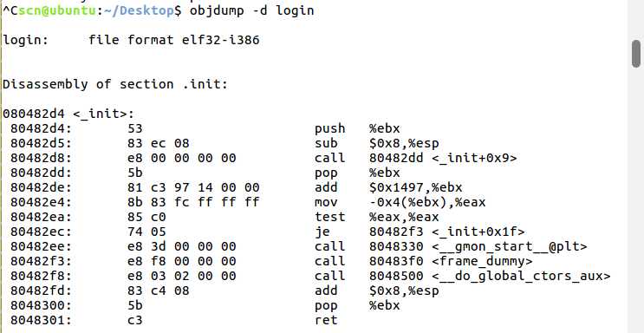Click the 080482d4 <_init> label
The image size is (644, 333).
(x=68, y=114)
